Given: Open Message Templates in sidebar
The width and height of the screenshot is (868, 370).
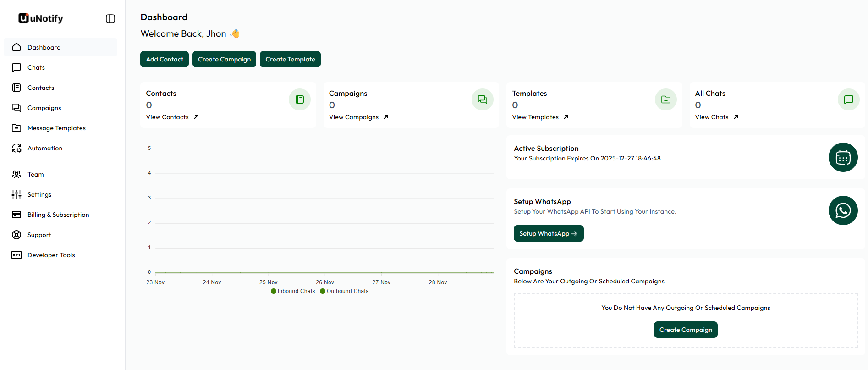Looking at the screenshot, I should coord(56,128).
